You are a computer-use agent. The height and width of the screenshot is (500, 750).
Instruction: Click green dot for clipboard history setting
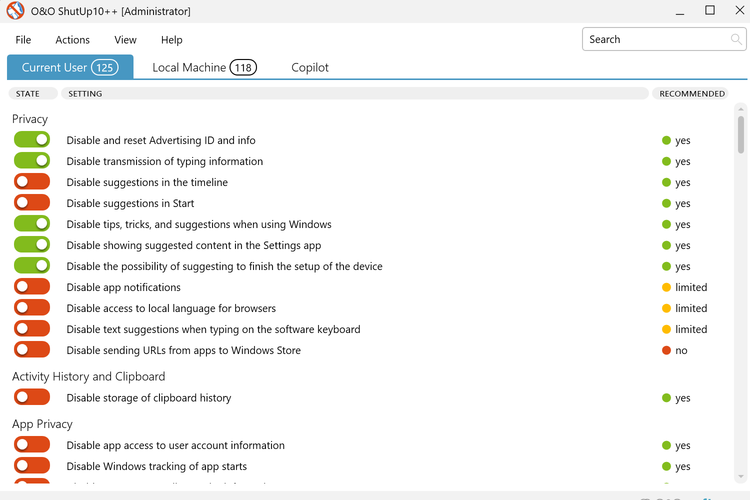tap(666, 398)
